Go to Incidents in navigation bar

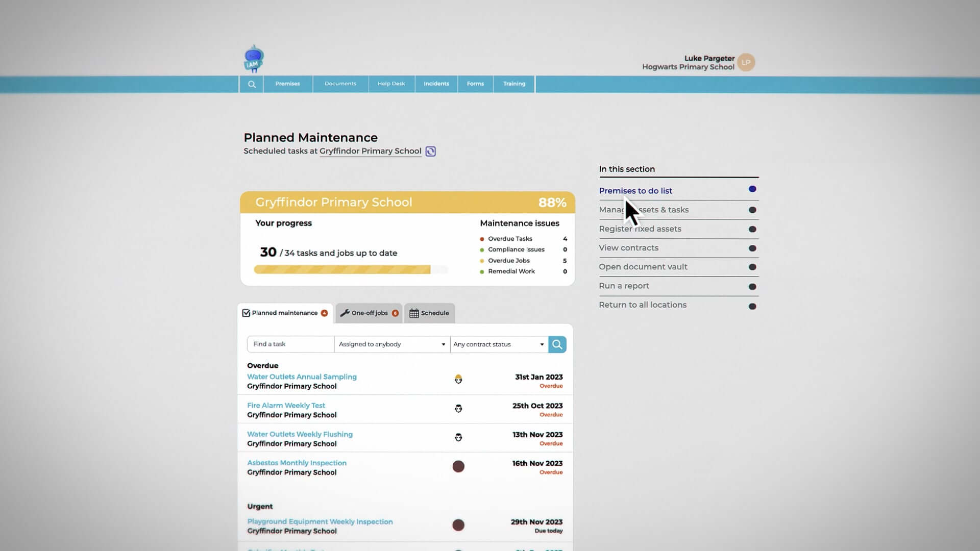[x=436, y=84]
